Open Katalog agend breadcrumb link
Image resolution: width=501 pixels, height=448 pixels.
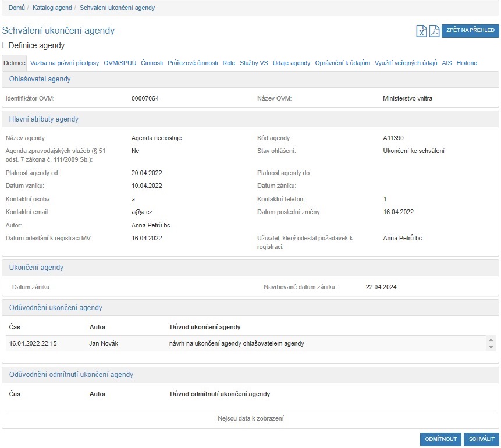(52, 8)
